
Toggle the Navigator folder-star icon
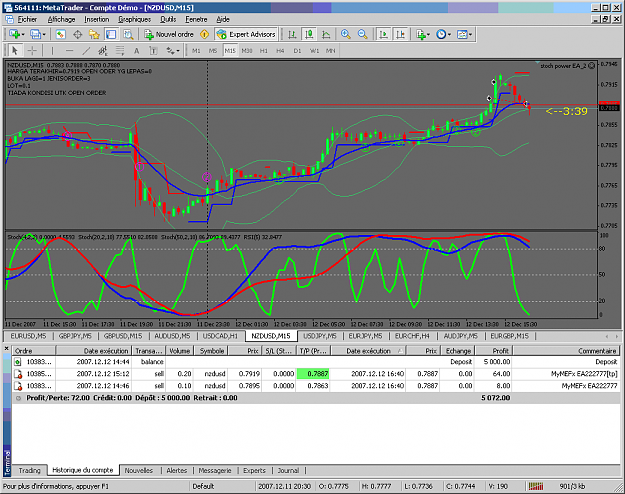coord(94,35)
